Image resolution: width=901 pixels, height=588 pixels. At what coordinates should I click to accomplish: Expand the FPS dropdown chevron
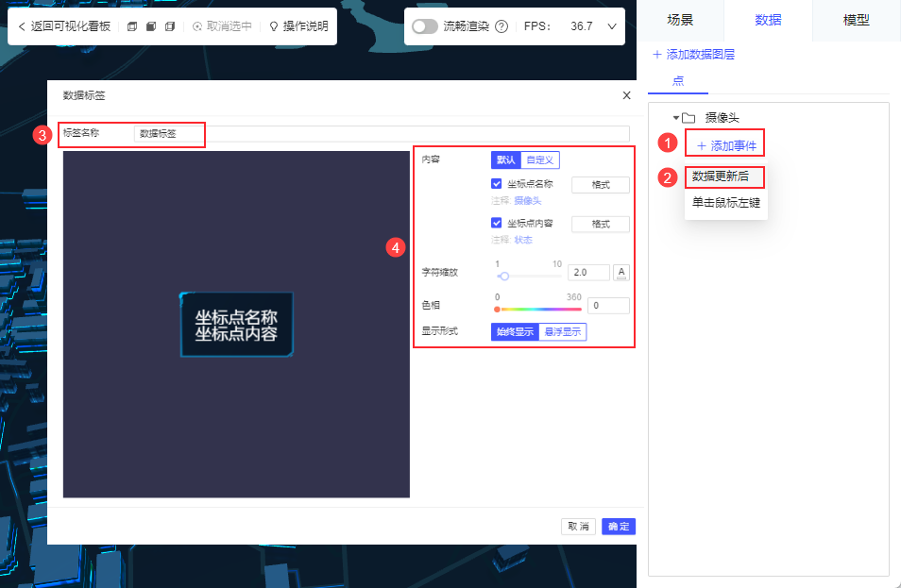[612, 26]
